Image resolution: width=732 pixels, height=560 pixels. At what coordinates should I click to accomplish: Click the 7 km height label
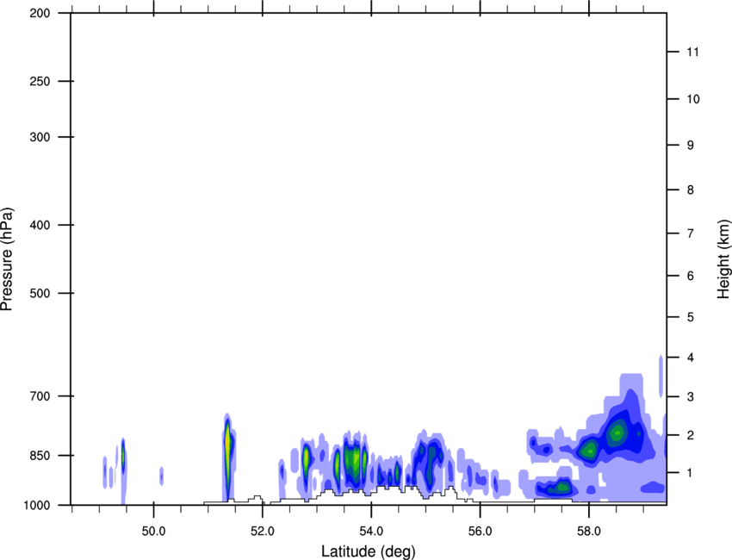pyautogui.click(x=691, y=233)
